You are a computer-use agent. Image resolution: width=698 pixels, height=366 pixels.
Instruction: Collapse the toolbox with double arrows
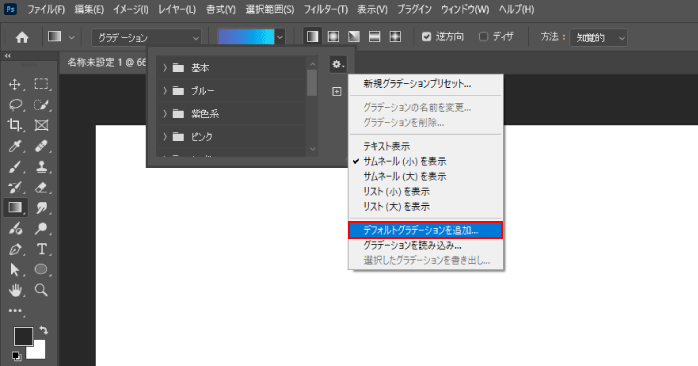point(7,56)
